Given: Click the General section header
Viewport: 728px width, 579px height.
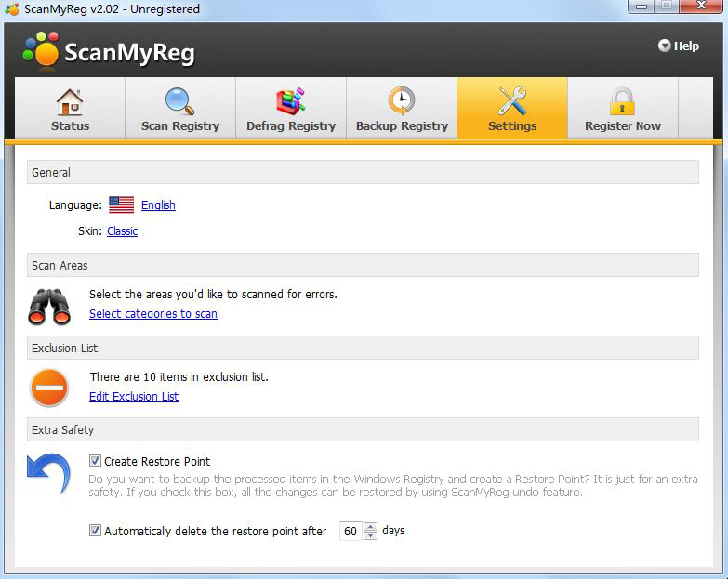Looking at the screenshot, I should (363, 172).
